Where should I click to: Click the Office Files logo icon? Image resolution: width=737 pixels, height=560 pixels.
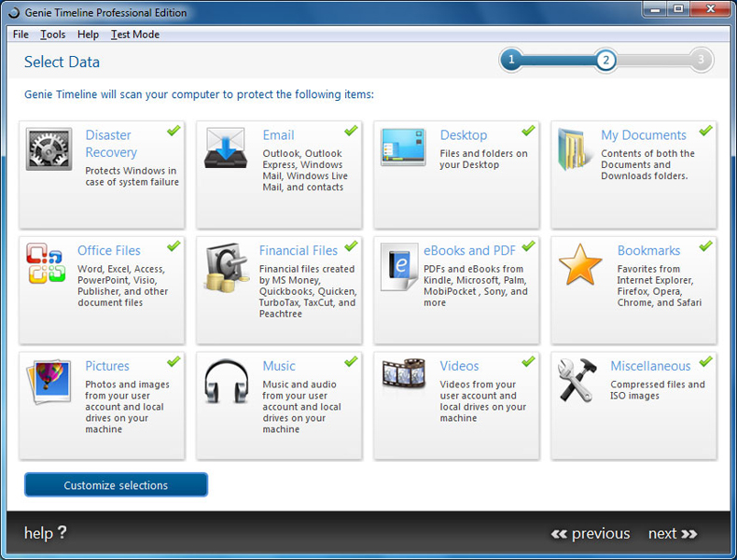(46, 263)
